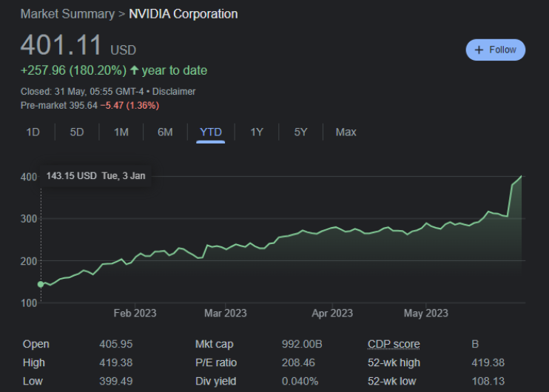Click the Closed: 31 May timestamp text
This screenshot has height=392, width=549.
82,92
